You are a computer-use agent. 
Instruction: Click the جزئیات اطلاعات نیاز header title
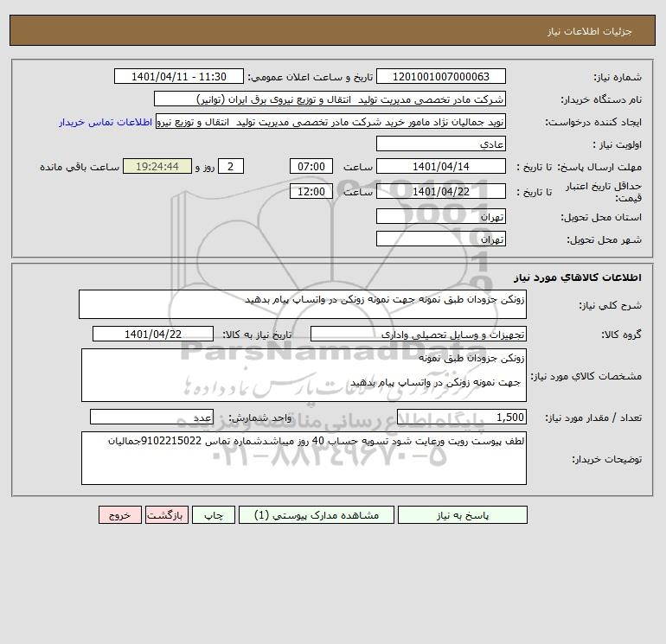pos(590,31)
